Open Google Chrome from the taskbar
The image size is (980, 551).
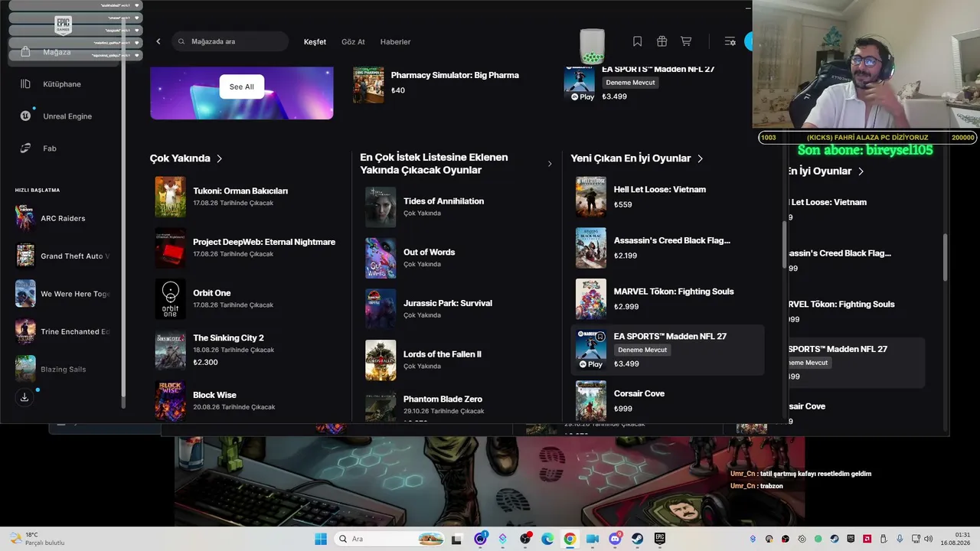tap(570, 539)
